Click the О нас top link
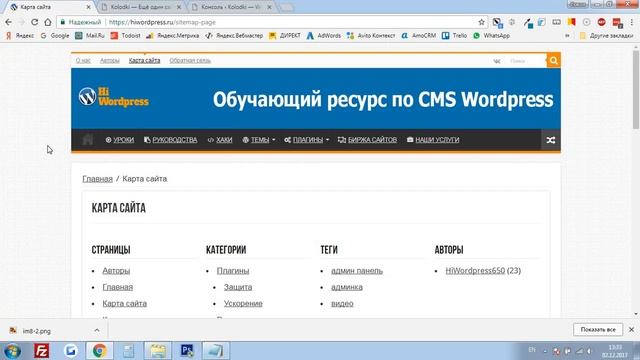The image size is (640, 360). point(83,60)
